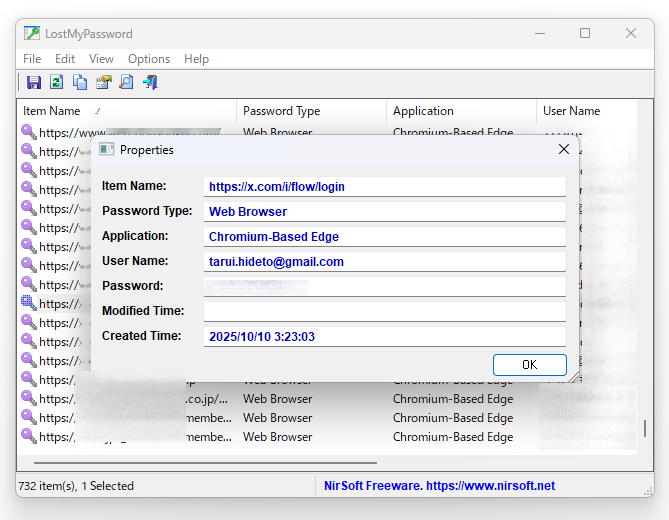
Task: Click the Save Selected Items toolbar icon
Action: tap(34, 82)
